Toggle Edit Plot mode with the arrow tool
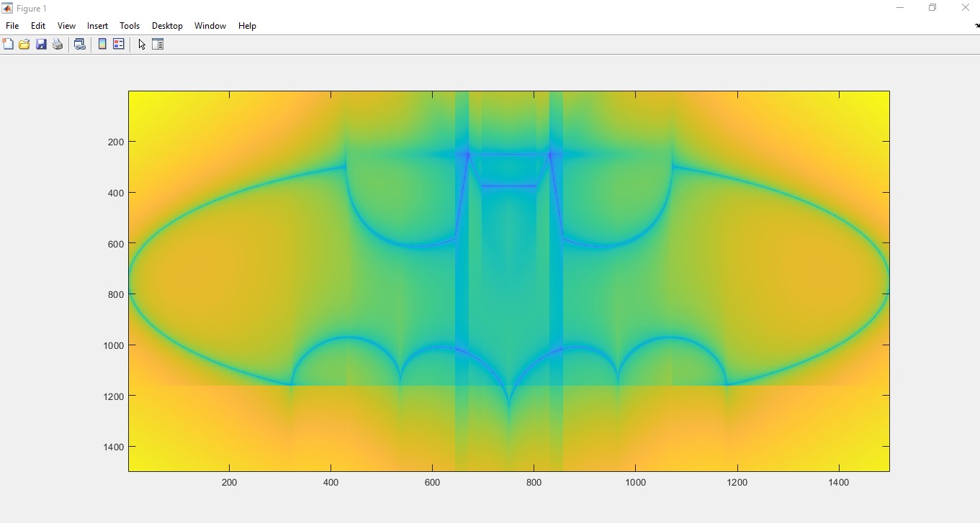The image size is (980, 523). coord(141,44)
